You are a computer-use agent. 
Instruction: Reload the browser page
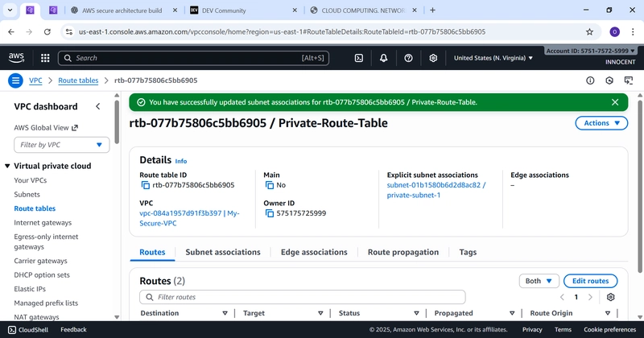pos(47,31)
